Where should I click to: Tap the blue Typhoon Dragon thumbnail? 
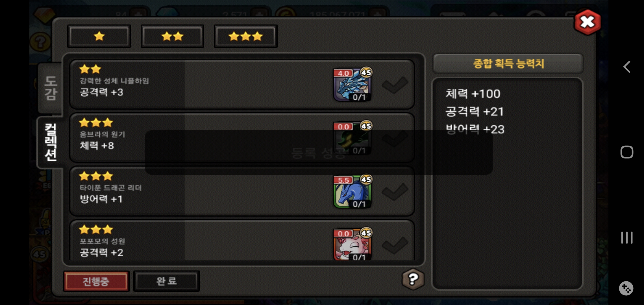[352, 191]
